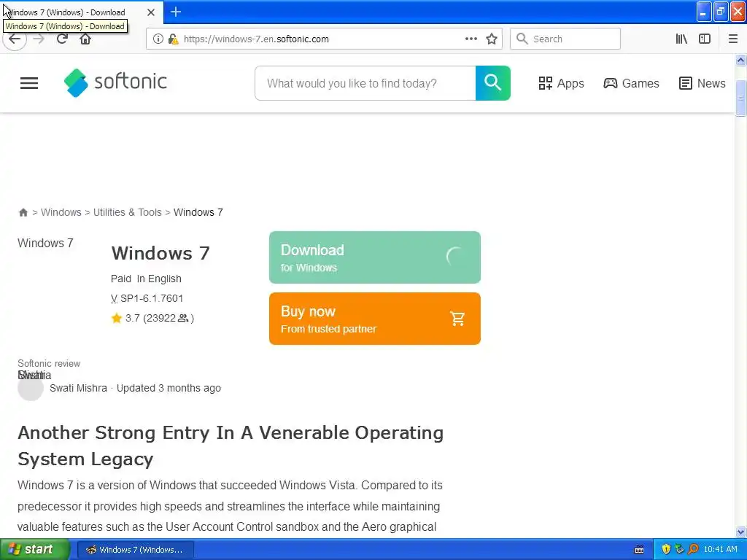The height and width of the screenshot is (560, 747).
Task: Click the network tray icon beside the shield
Action: (x=679, y=550)
